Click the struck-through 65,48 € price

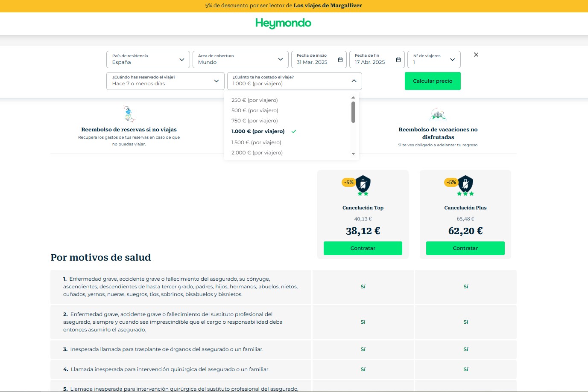click(x=465, y=219)
